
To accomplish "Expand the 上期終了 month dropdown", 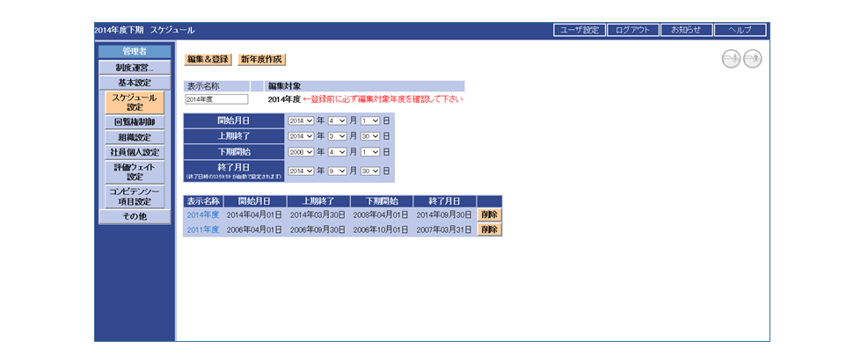I will tap(338, 136).
